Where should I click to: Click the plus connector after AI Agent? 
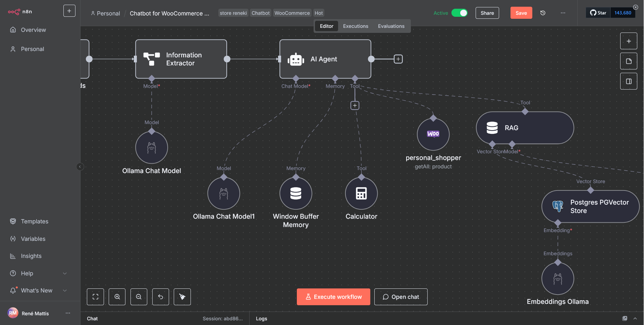pyautogui.click(x=398, y=59)
